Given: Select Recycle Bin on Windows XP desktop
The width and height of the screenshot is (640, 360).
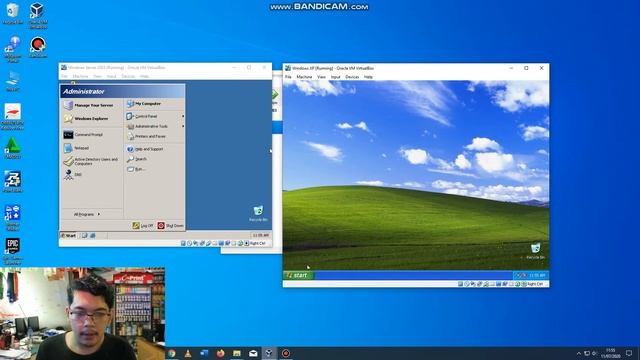Looking at the screenshot, I should click(x=535, y=251).
